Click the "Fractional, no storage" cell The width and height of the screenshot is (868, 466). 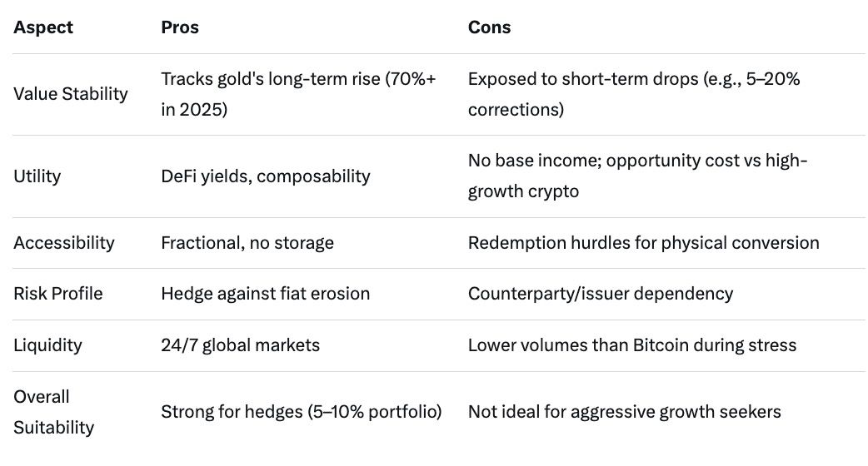pos(247,243)
